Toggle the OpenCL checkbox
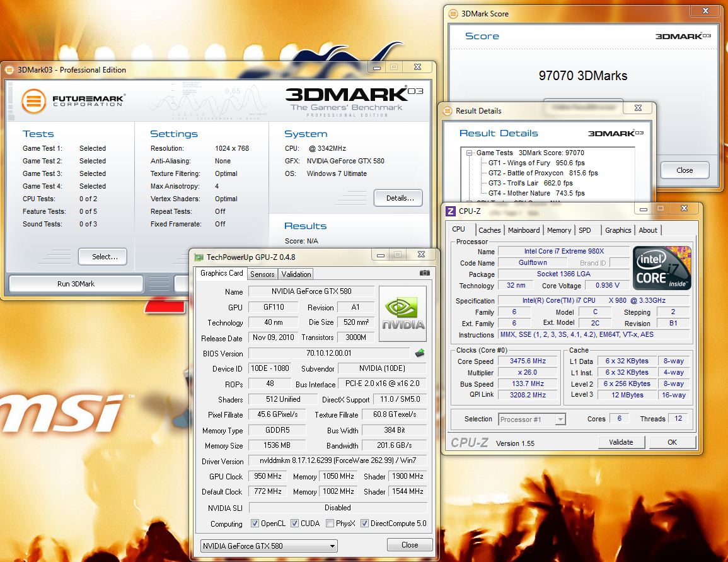 (255, 524)
